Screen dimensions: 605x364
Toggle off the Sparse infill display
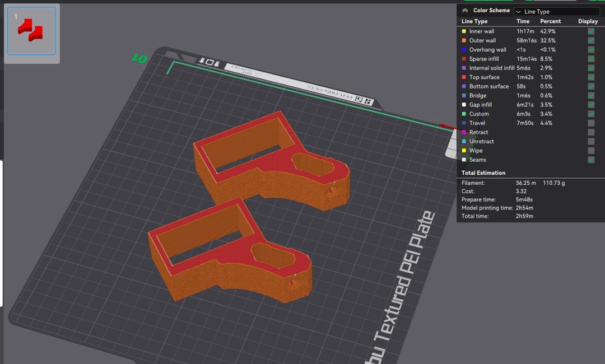[x=591, y=58]
